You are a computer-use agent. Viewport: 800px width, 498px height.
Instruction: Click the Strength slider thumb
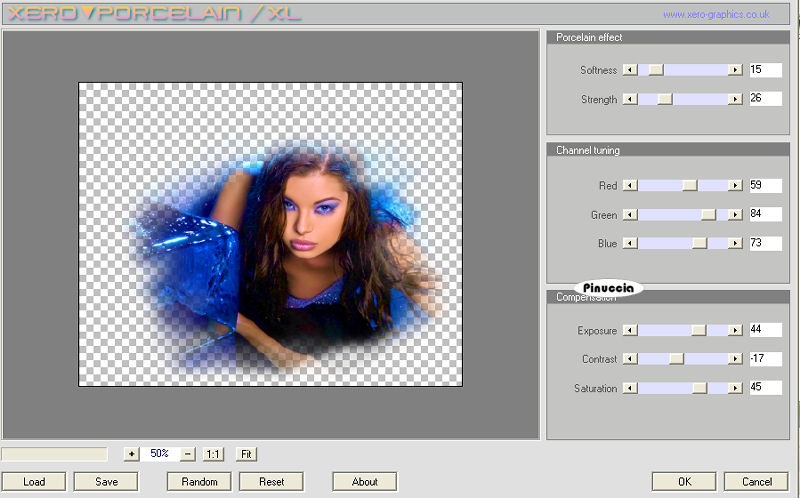(665, 99)
